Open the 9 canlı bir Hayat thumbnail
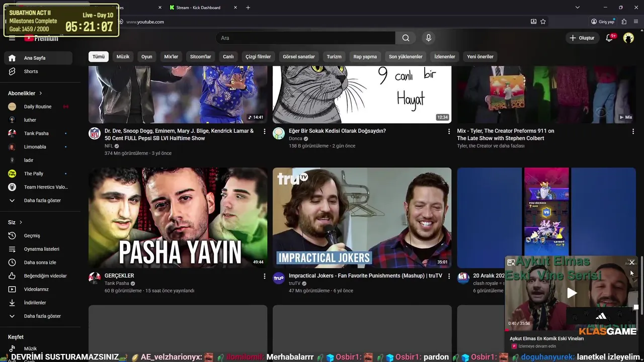 click(362, 95)
